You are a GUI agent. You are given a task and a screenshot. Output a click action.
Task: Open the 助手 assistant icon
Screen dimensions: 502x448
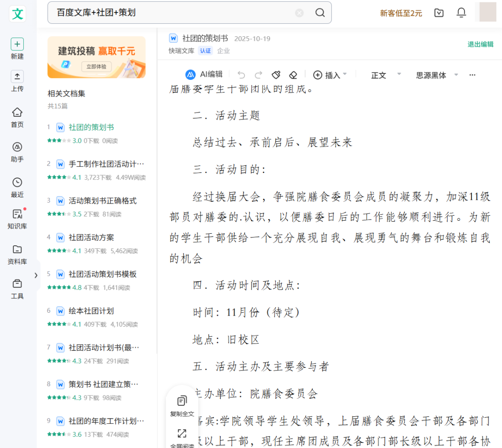(17, 147)
